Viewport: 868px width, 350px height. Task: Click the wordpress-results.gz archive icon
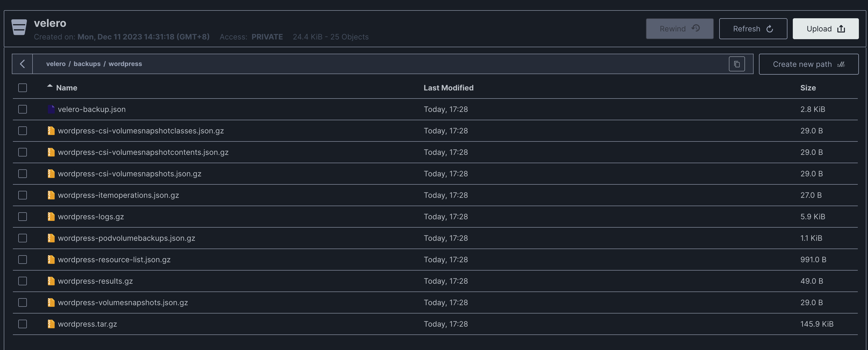(x=51, y=281)
